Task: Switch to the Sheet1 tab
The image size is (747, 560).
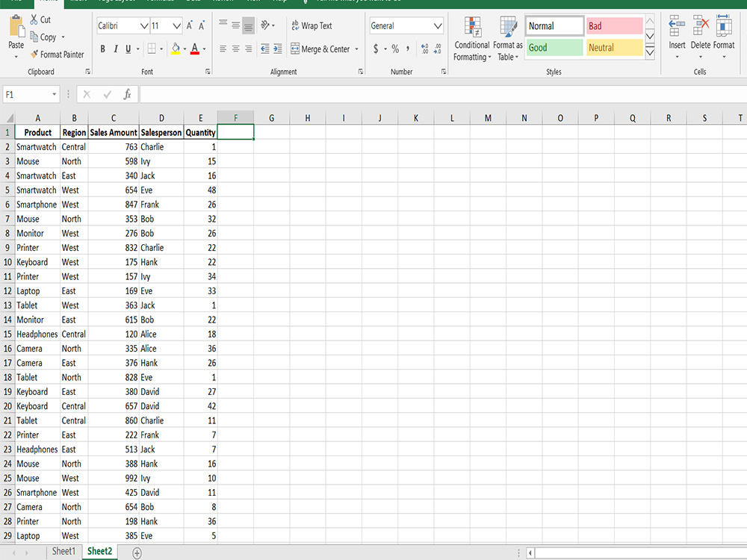Action: (x=63, y=552)
